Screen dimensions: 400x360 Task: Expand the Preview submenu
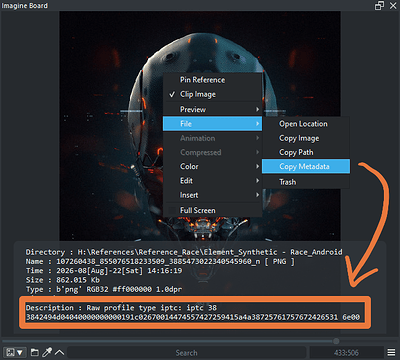[x=212, y=109]
